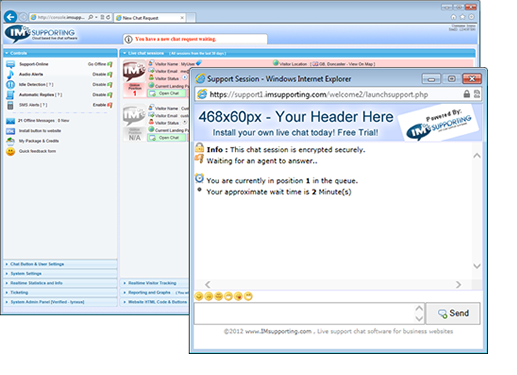Disable Idle Detection

[x=102, y=85]
